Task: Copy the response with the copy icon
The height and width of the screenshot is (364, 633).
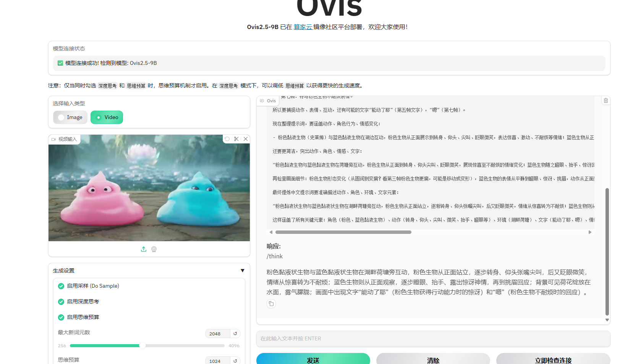Action: tap(271, 304)
